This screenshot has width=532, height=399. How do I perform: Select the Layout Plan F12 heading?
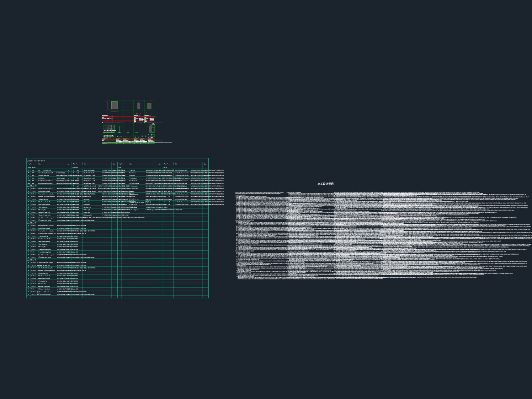coord(32,186)
